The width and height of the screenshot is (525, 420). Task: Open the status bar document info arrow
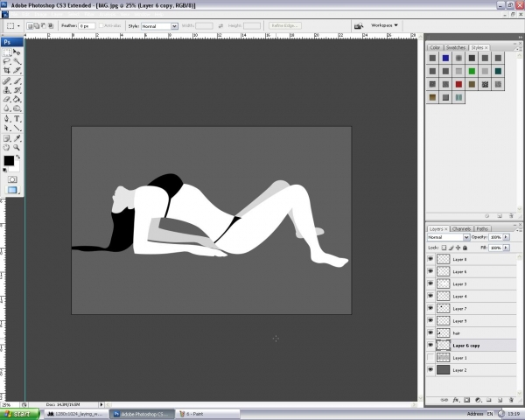click(101, 404)
